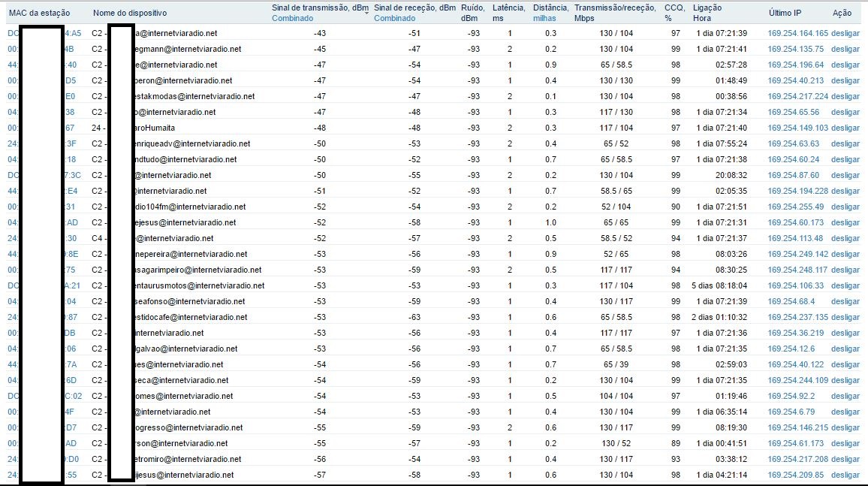
Task: Sort by Nome do dispositivo column header
Action: [x=130, y=13]
